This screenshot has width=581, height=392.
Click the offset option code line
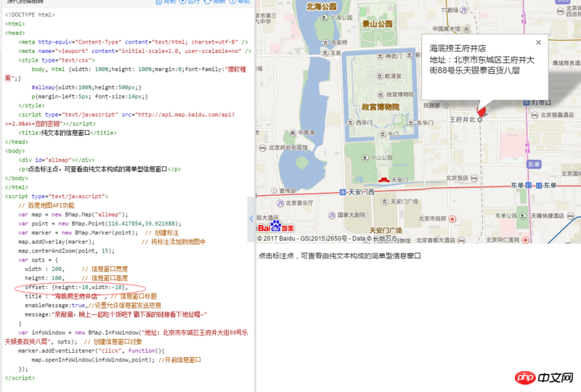(x=76, y=287)
